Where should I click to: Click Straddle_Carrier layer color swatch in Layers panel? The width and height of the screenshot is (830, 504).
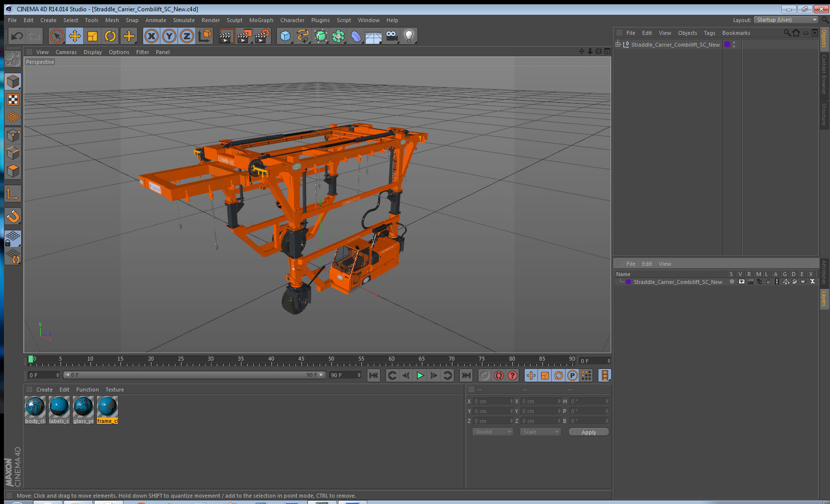pyautogui.click(x=628, y=282)
